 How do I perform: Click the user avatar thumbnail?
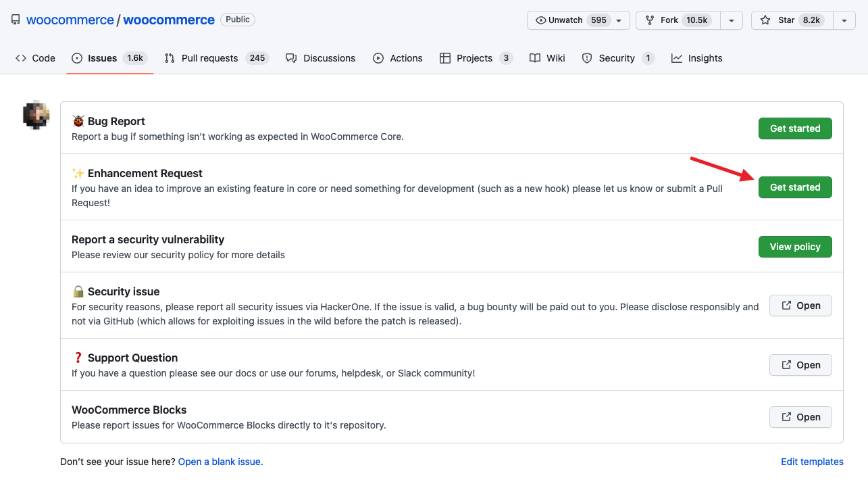pyautogui.click(x=35, y=115)
